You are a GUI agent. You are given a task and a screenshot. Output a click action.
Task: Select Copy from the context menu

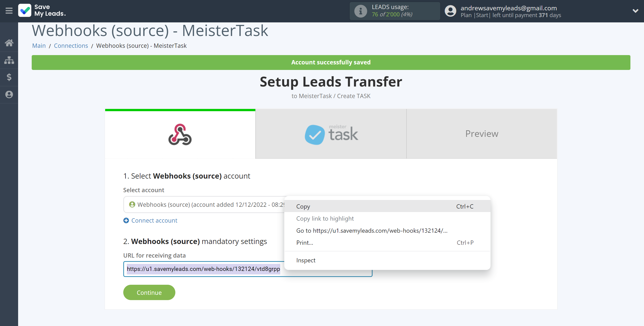[x=303, y=206]
